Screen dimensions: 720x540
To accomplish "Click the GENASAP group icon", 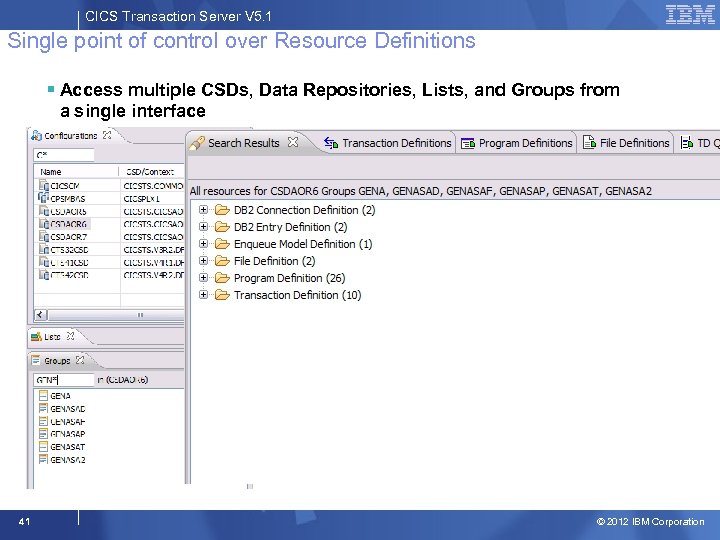I will [44, 433].
